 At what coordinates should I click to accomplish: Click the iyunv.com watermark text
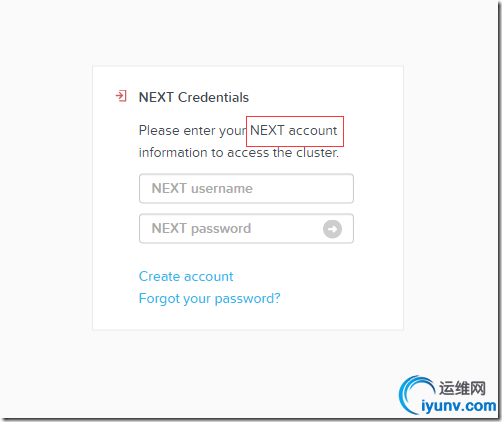point(459,406)
